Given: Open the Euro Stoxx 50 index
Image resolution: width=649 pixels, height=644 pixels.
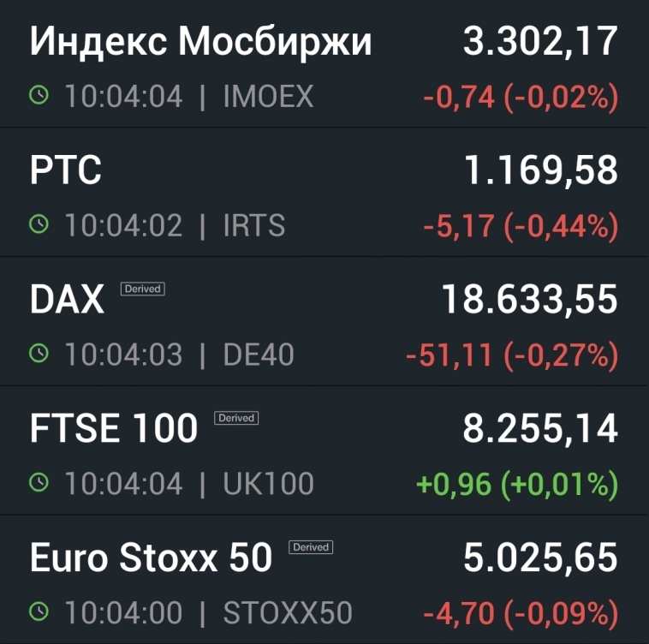Looking at the screenshot, I should pos(151,558).
